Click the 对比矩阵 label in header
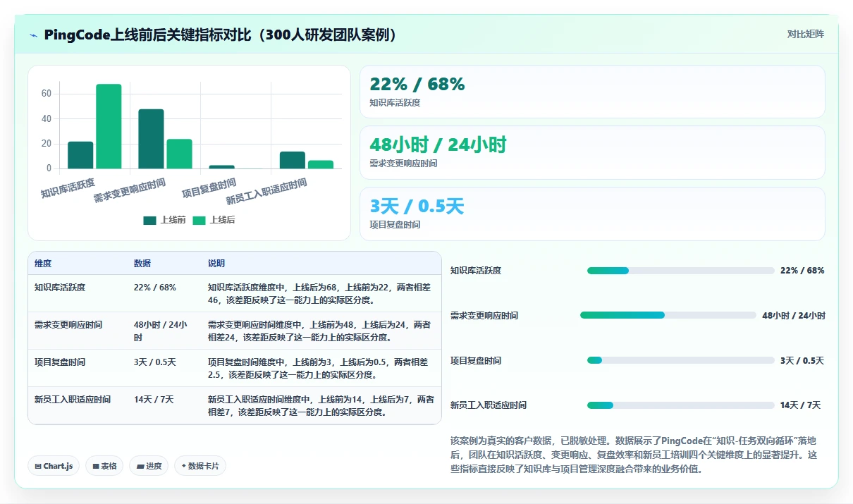Image resolution: width=853 pixels, height=504 pixels. (x=805, y=34)
